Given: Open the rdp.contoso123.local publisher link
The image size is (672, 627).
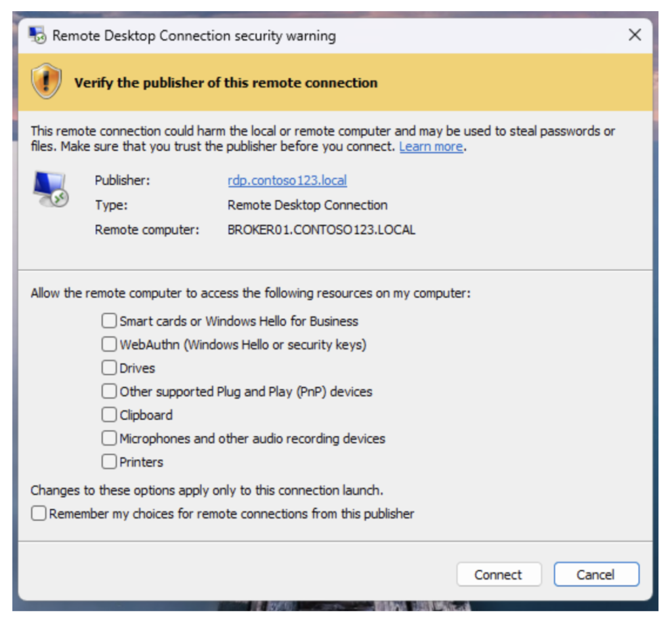Looking at the screenshot, I should click(x=287, y=180).
